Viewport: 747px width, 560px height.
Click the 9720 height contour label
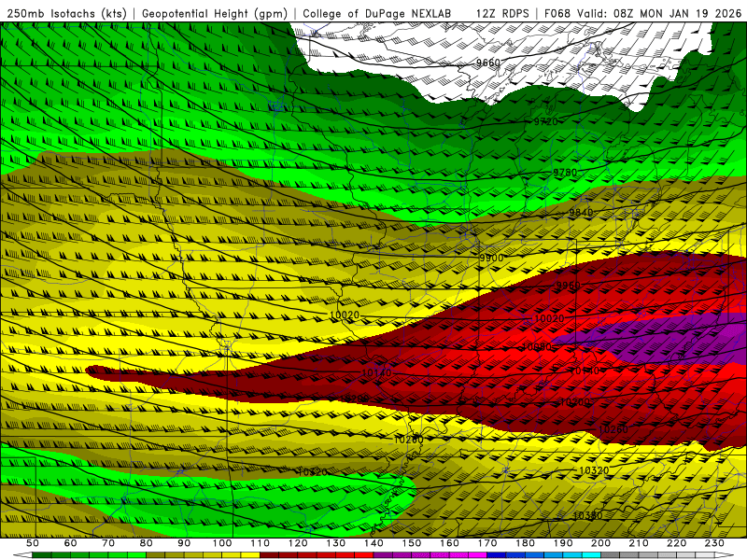coord(545,121)
